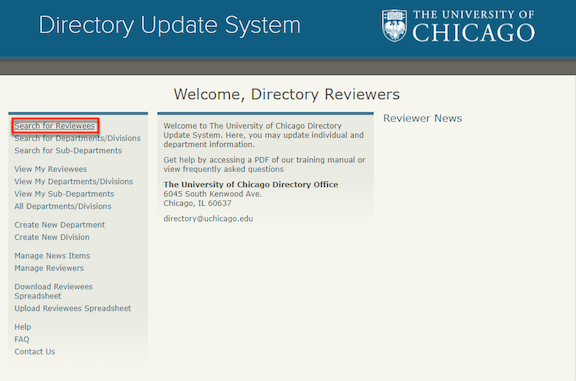This screenshot has width=576, height=381.
Task: Click Upload Reviewees Spreadsheet link
Action: click(73, 308)
